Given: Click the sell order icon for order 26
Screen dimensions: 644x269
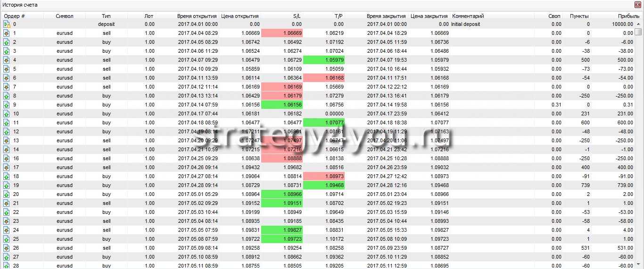Looking at the screenshot, I should pos(7,248).
